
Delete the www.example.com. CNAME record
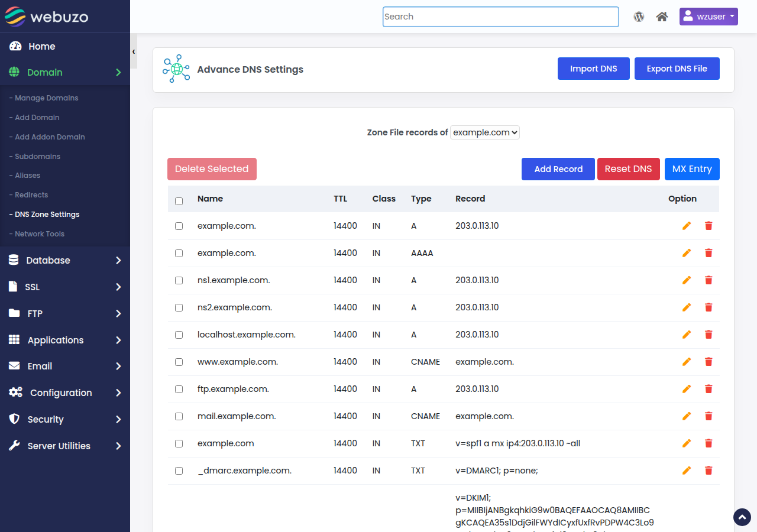point(709,362)
